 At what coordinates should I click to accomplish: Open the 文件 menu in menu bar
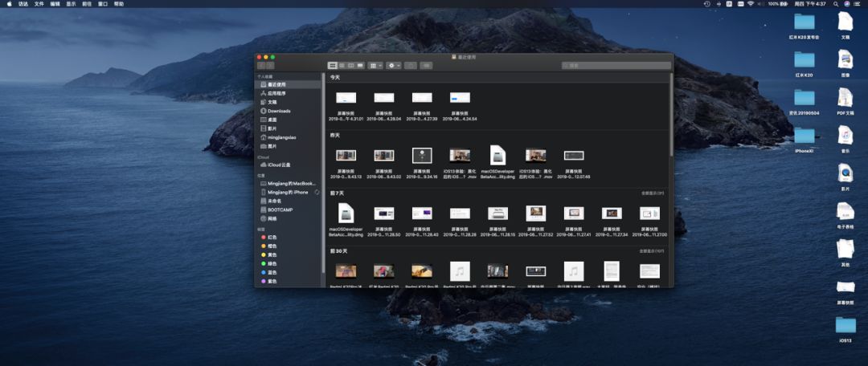coord(39,4)
